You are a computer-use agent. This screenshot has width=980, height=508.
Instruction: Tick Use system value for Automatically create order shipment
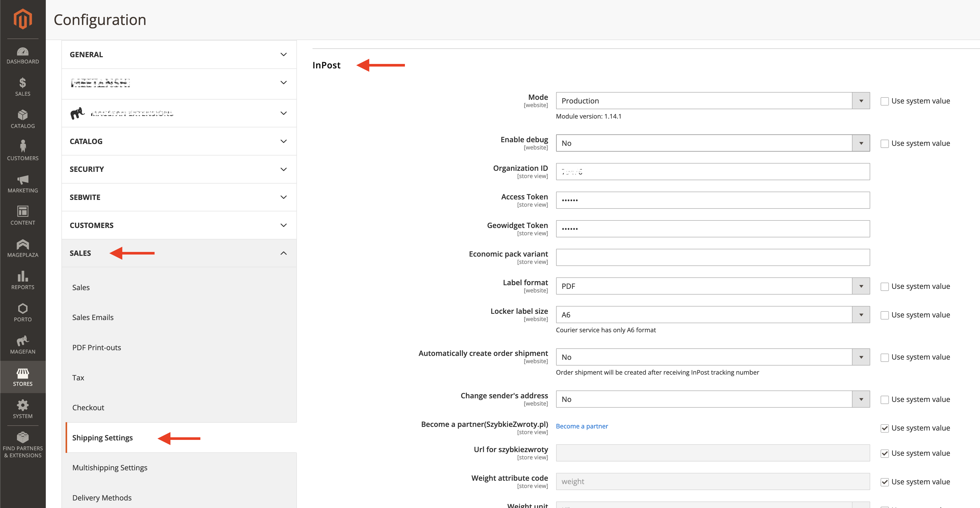[884, 357]
